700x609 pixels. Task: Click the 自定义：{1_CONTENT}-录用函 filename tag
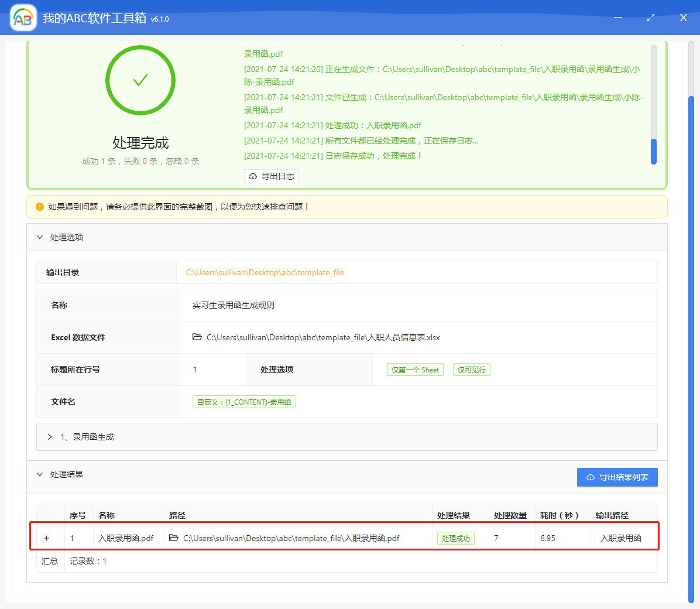244,402
